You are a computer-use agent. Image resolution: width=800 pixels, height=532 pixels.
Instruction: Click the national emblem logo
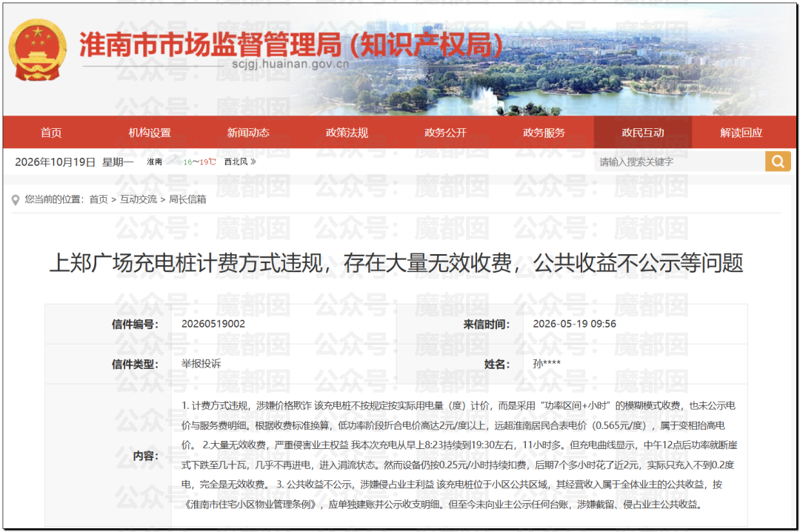(37, 50)
